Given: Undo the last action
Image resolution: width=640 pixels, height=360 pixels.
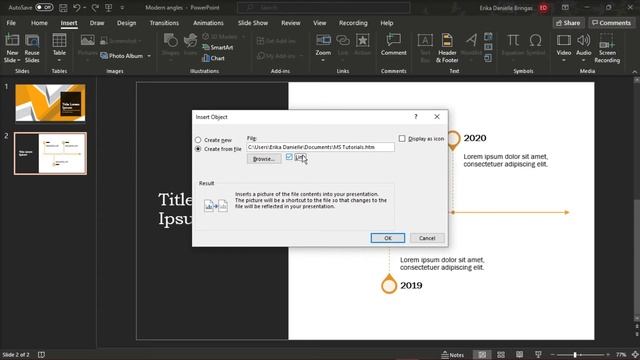Looking at the screenshot, I should [76, 7].
